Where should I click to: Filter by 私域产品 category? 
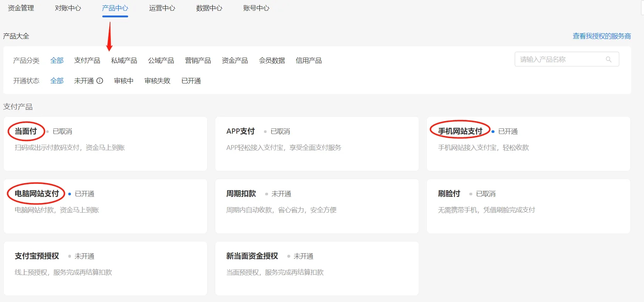(x=124, y=60)
